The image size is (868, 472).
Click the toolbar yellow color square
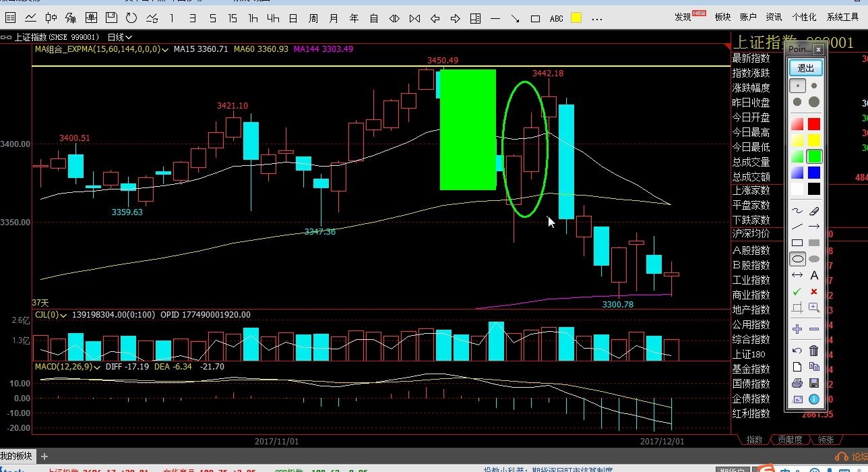coord(576,18)
